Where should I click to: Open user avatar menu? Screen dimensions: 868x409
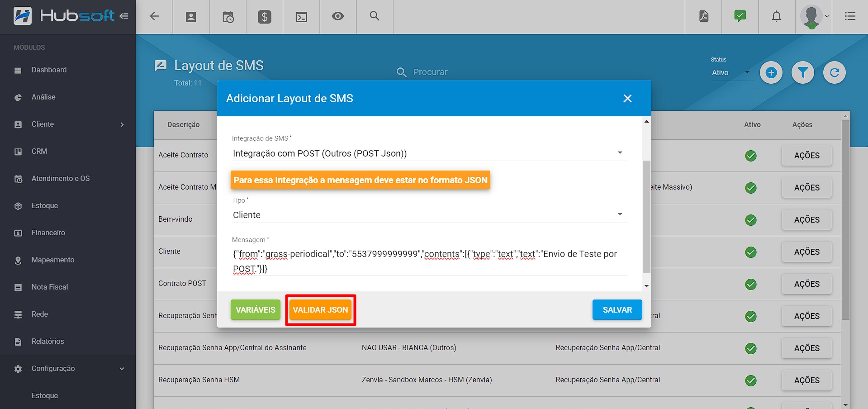click(811, 17)
